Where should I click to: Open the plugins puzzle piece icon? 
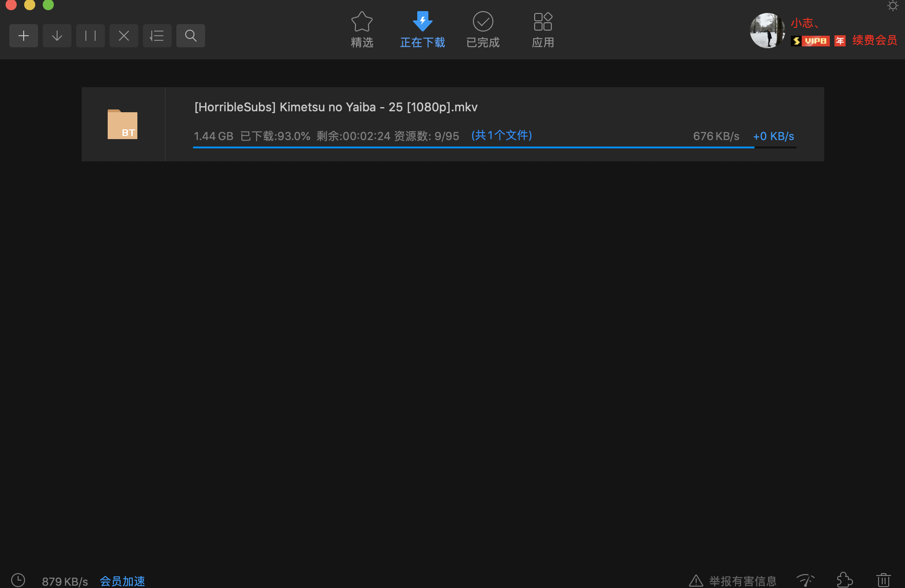click(844, 580)
